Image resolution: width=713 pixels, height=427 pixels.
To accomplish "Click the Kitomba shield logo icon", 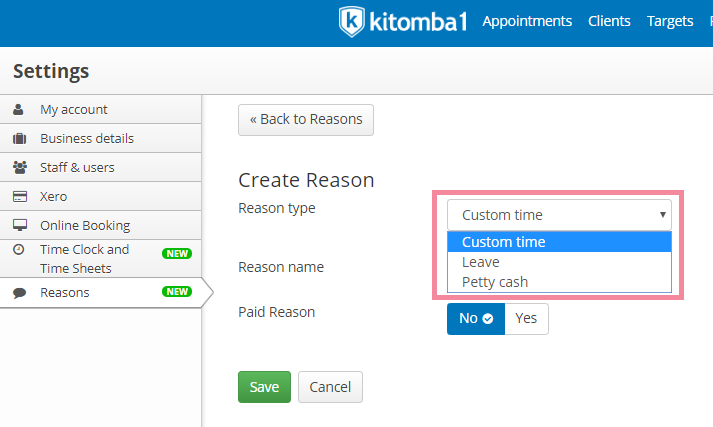I will click(x=351, y=21).
